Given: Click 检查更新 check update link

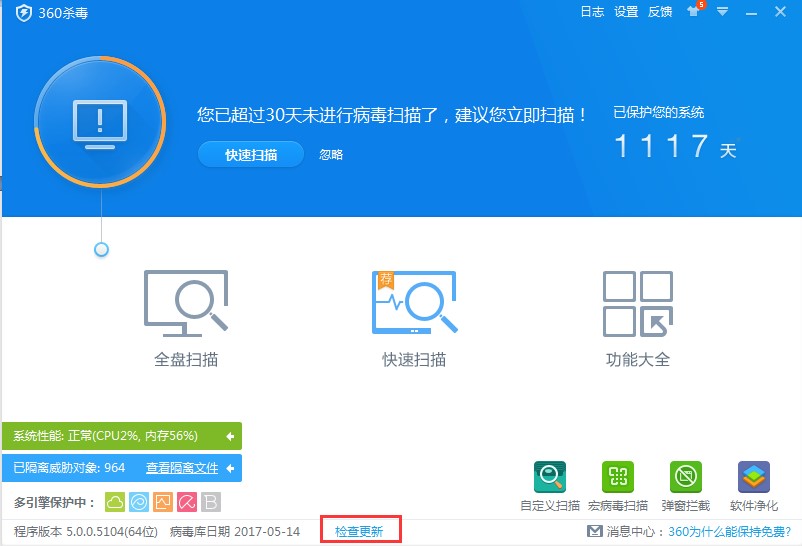Looking at the screenshot, I should point(359,532).
